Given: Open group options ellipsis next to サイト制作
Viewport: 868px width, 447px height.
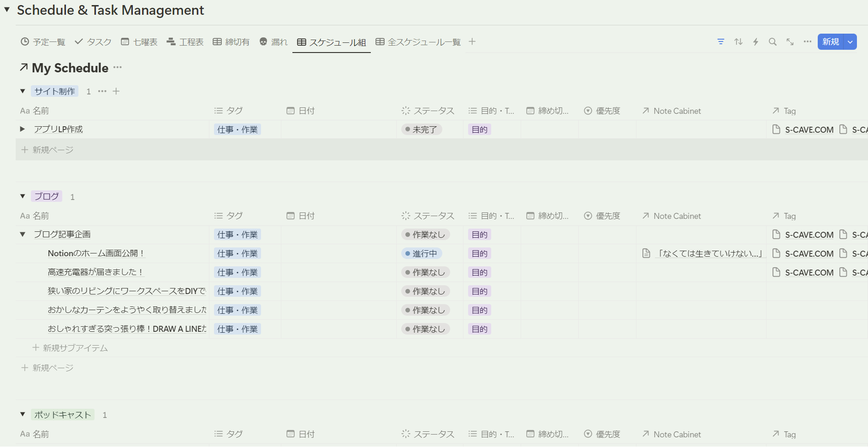Looking at the screenshot, I should coord(102,91).
